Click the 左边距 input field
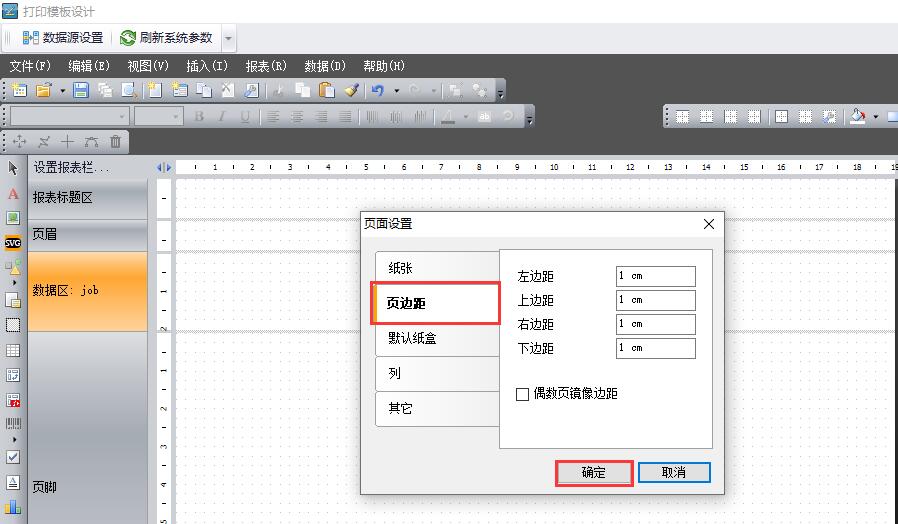This screenshot has width=898, height=524. (655, 276)
